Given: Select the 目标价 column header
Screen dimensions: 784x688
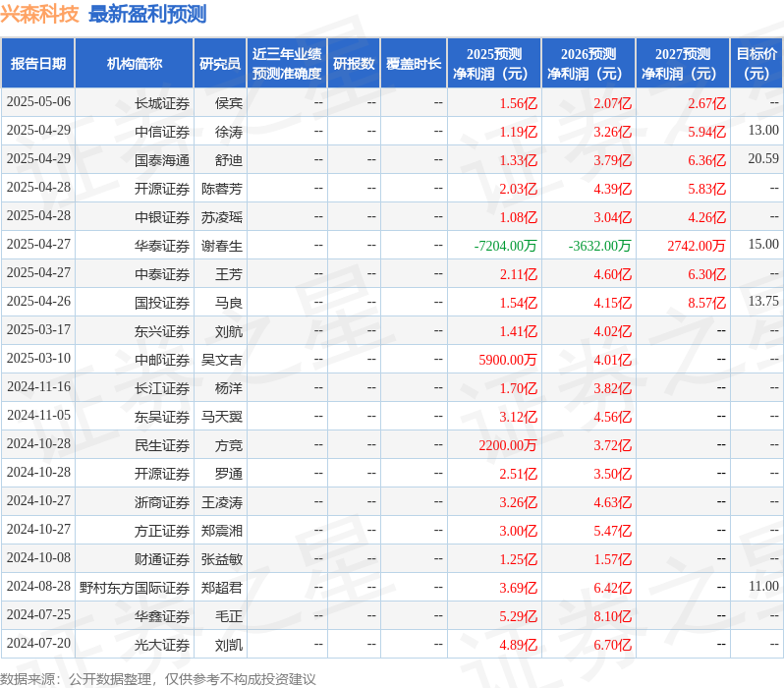Looking at the screenshot, I should point(756,64).
